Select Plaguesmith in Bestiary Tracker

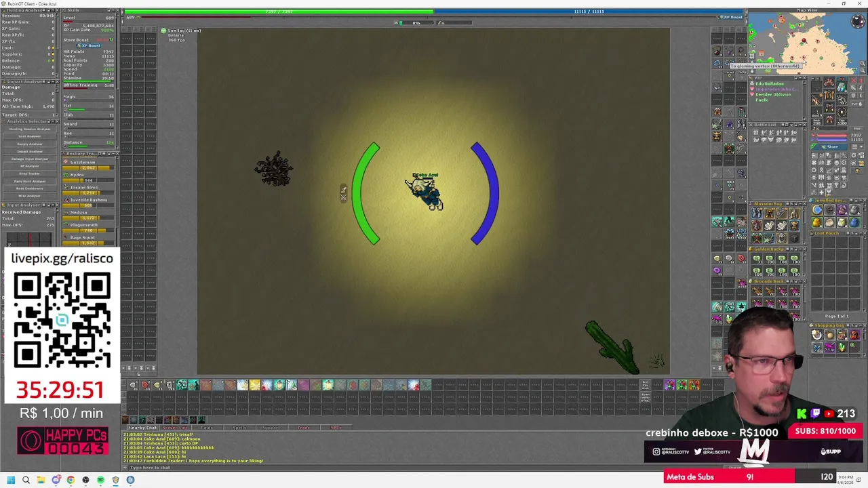pos(89,227)
